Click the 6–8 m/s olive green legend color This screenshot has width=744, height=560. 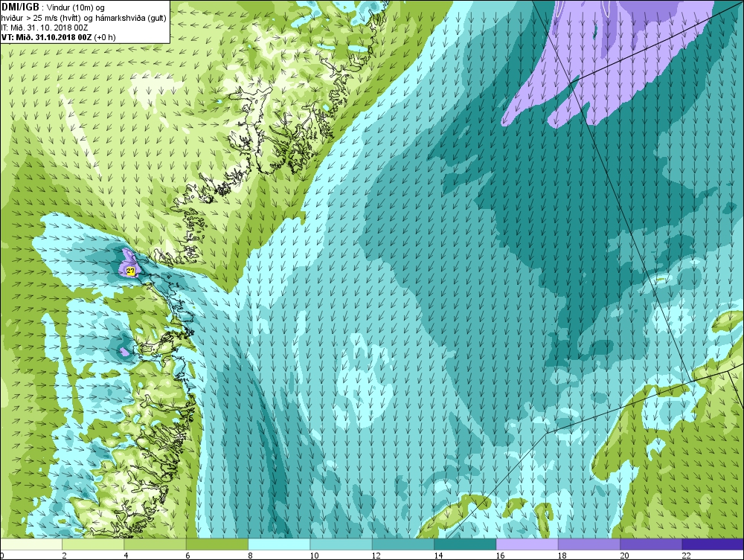click(x=217, y=544)
